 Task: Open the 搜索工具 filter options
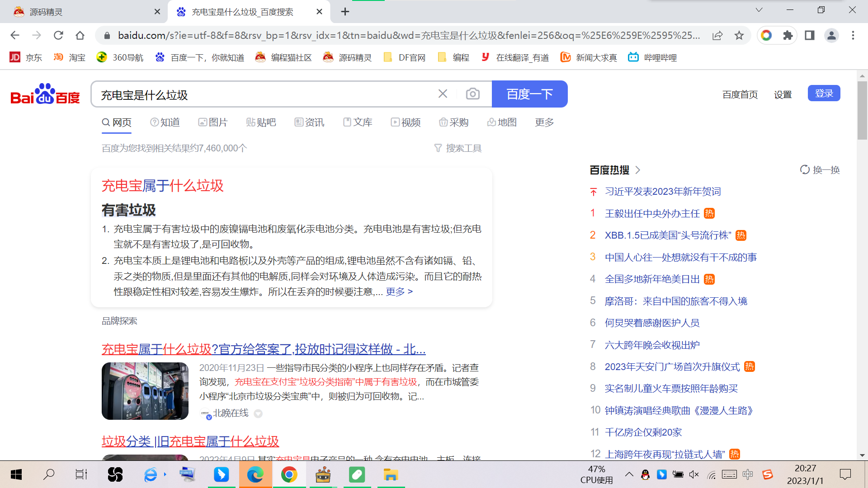pos(458,148)
